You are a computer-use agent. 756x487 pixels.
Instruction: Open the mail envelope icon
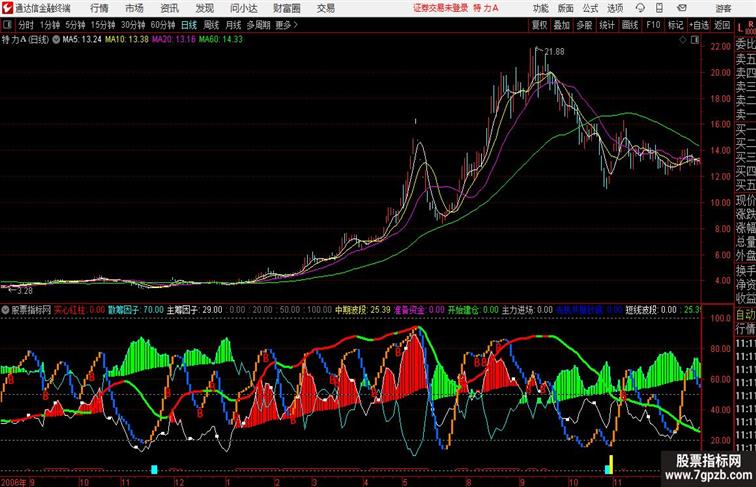point(682,8)
